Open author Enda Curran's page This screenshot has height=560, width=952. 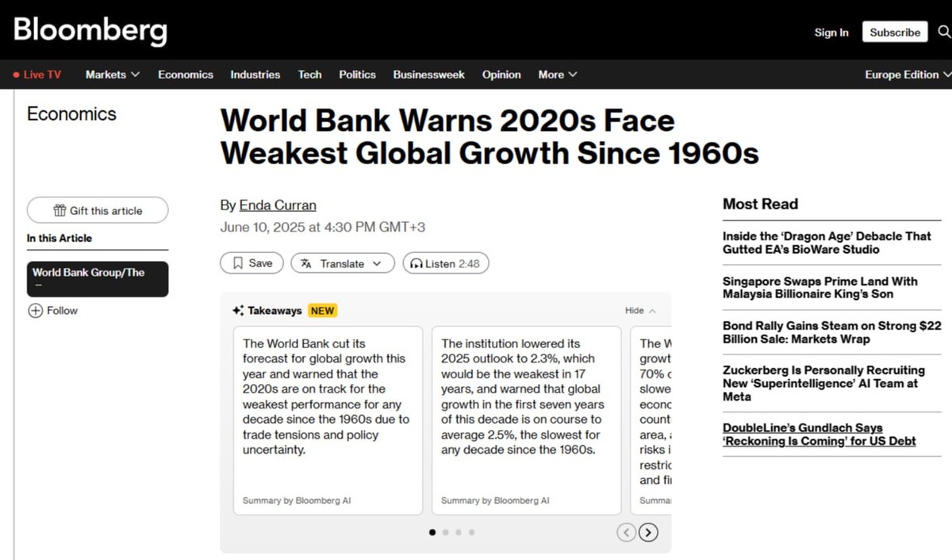[278, 205]
